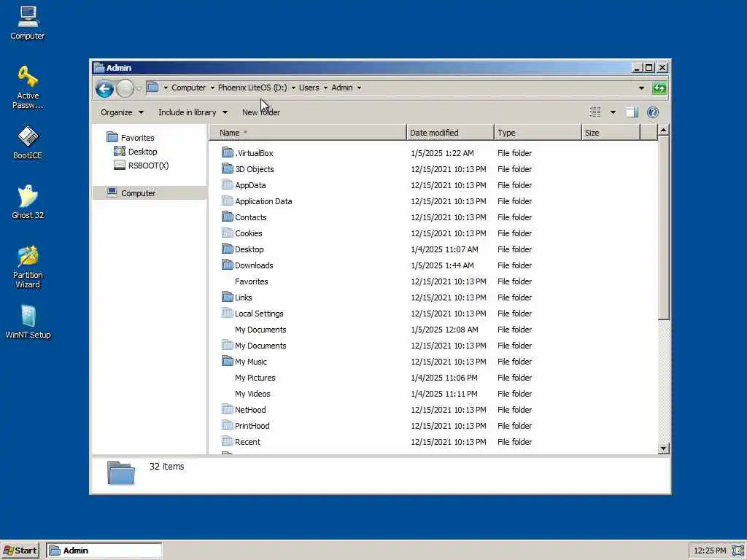Open the Include in library dropdown
Viewport: 747px width, 560px height.
(193, 112)
